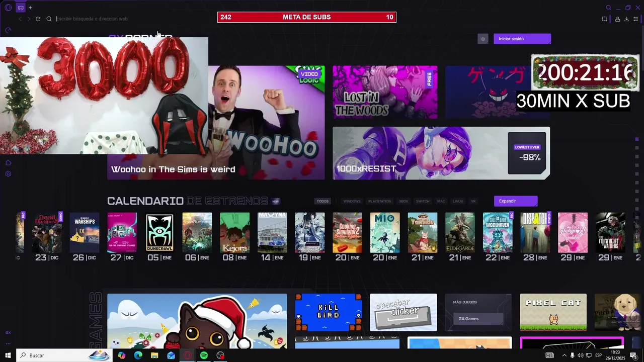Launch Copilot from the taskbar
Screen dimensions: 644x362
click(122, 355)
